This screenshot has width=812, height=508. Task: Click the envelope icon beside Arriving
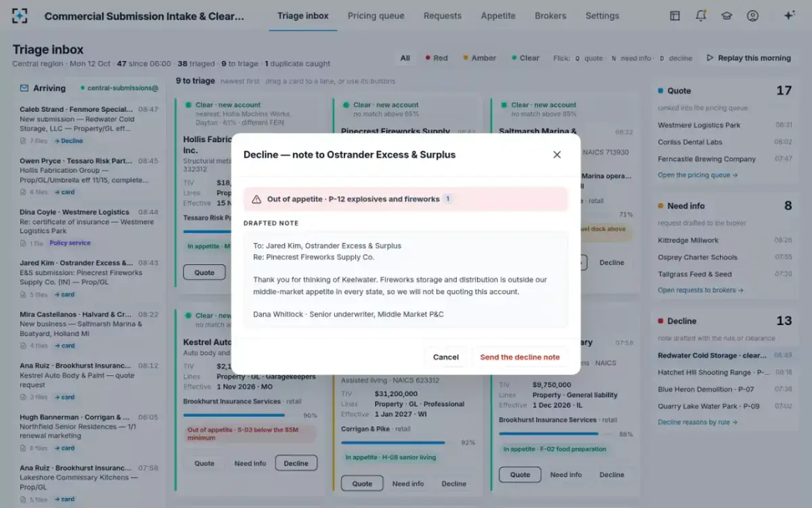(24, 88)
